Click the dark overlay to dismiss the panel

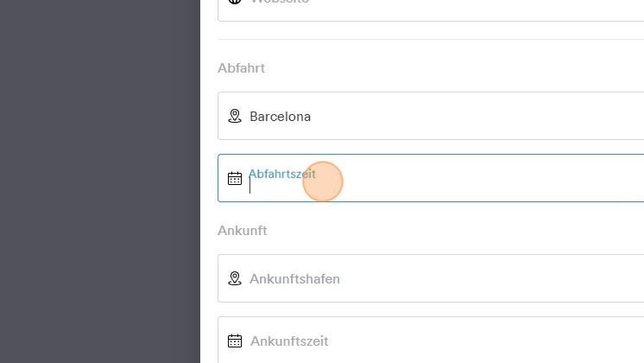click(x=100, y=181)
